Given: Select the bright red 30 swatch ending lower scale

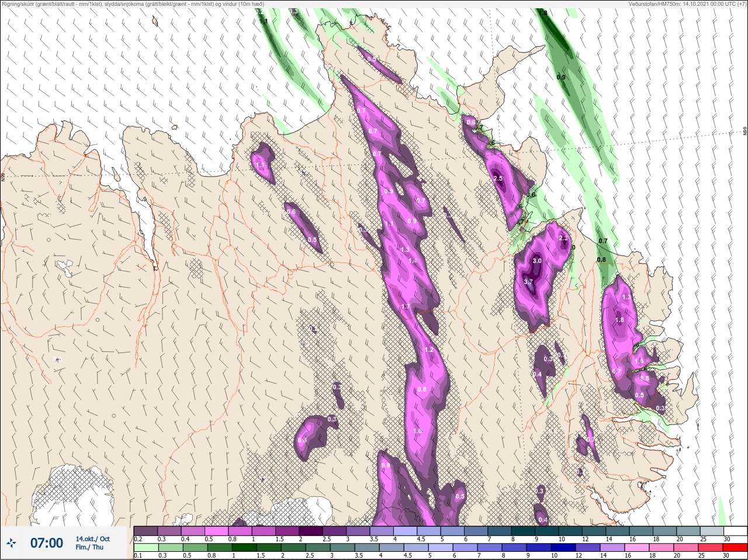Looking at the screenshot, I should click(735, 548).
